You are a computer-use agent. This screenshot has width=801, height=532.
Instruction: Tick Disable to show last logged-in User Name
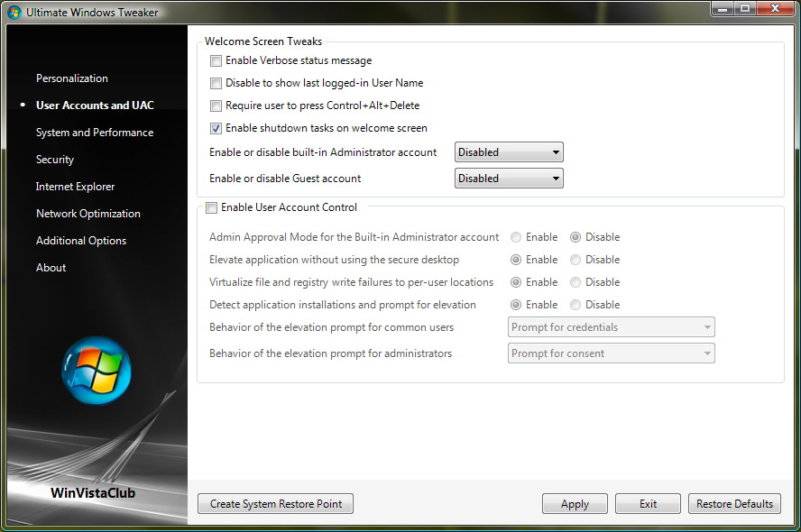pyautogui.click(x=216, y=83)
